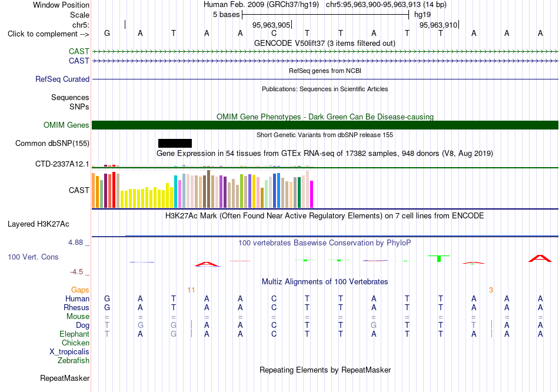This screenshot has height=392, width=559.
Task: Select the Chicken alignment row label
Action: (75, 343)
